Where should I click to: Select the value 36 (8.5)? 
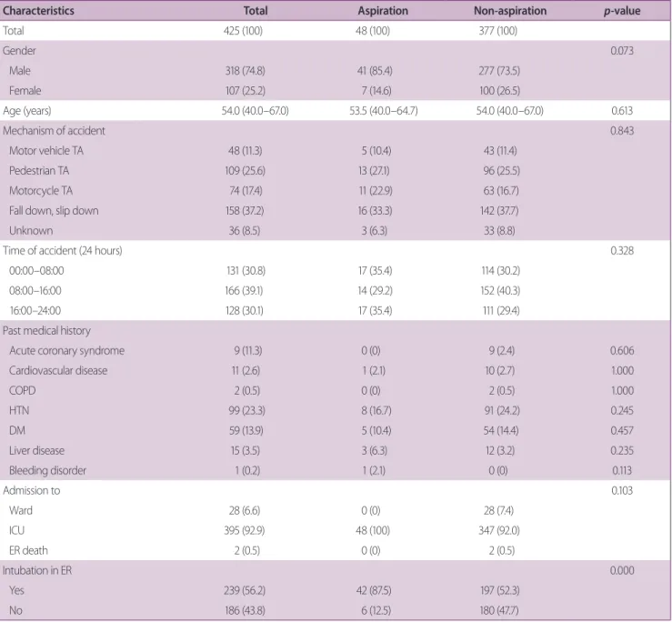245,231
